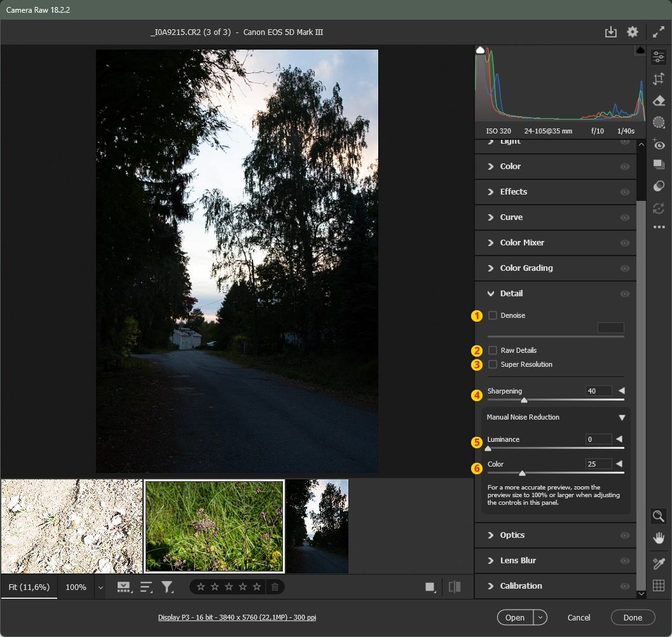Image resolution: width=672 pixels, height=637 pixels.
Task: Expand the Color Mixer panel
Action: (x=521, y=243)
